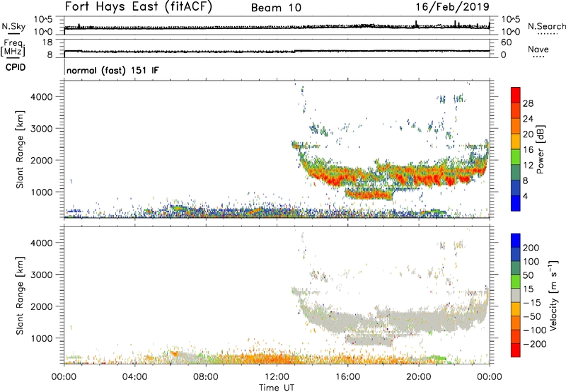This screenshot has height=392, width=566.
Task: Click the date '16/Feb/2019'
Action: pyautogui.click(x=453, y=6)
